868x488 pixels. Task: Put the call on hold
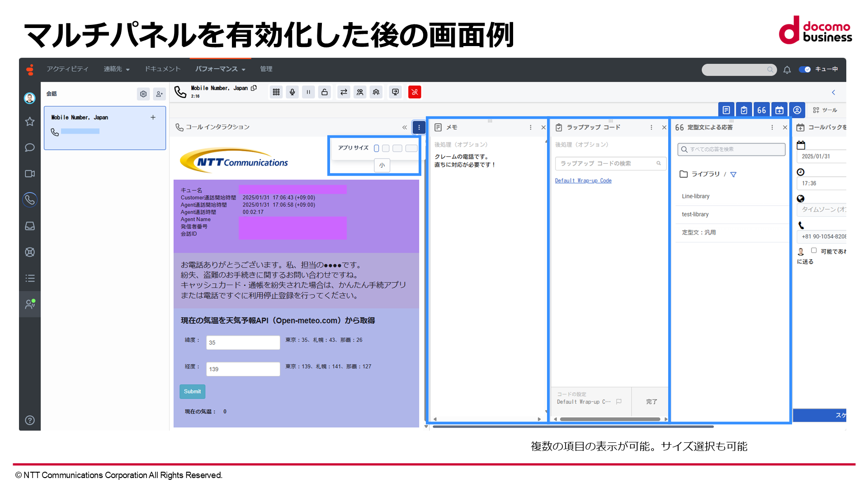point(308,92)
